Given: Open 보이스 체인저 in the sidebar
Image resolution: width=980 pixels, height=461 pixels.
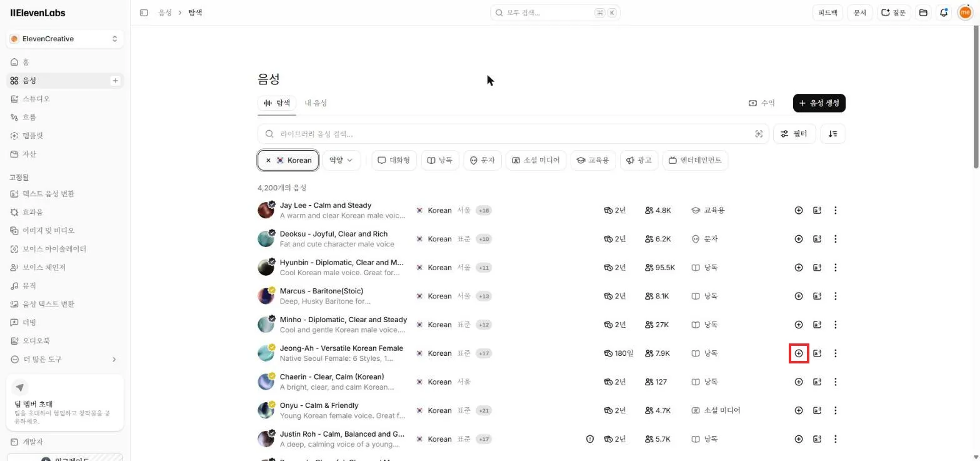Looking at the screenshot, I should (x=64, y=267).
